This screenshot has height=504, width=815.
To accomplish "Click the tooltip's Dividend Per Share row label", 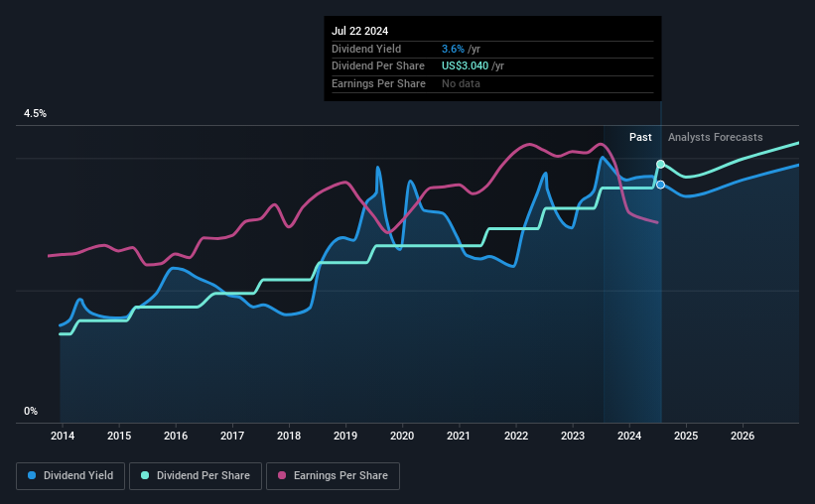I will [378, 66].
